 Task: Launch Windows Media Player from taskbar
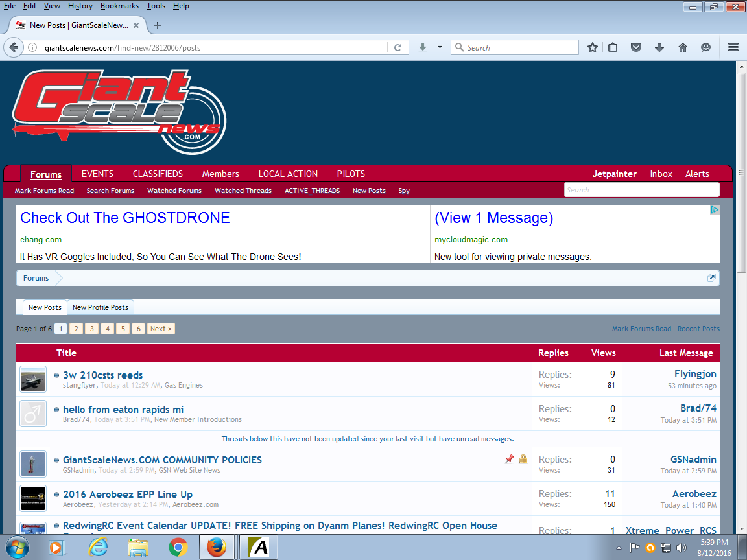coord(56,548)
